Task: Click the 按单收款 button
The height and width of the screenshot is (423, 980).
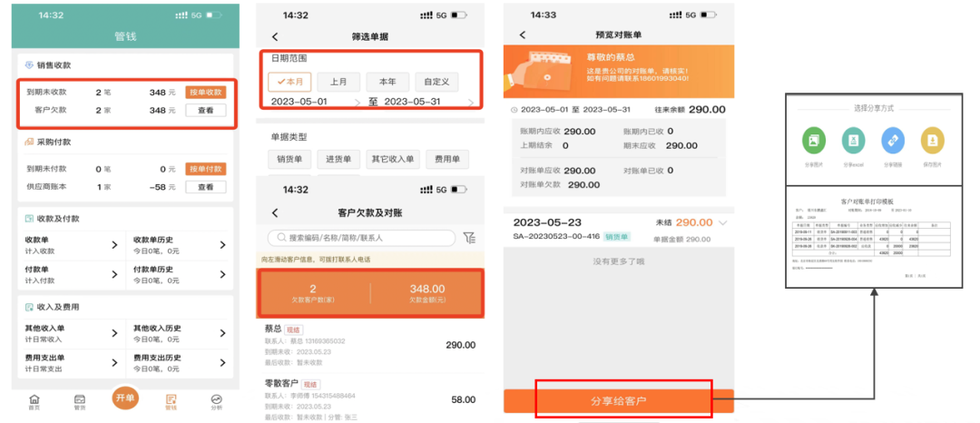Action: pos(205,92)
